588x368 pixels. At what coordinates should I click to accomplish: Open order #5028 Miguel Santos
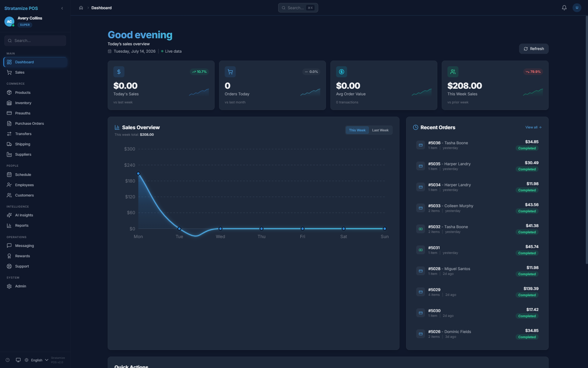(x=477, y=271)
